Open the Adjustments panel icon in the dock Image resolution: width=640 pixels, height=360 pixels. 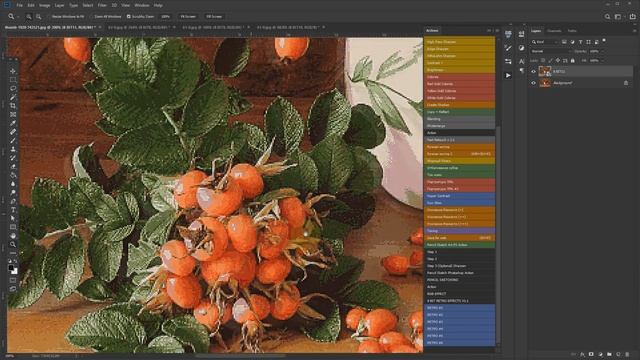pos(521,48)
